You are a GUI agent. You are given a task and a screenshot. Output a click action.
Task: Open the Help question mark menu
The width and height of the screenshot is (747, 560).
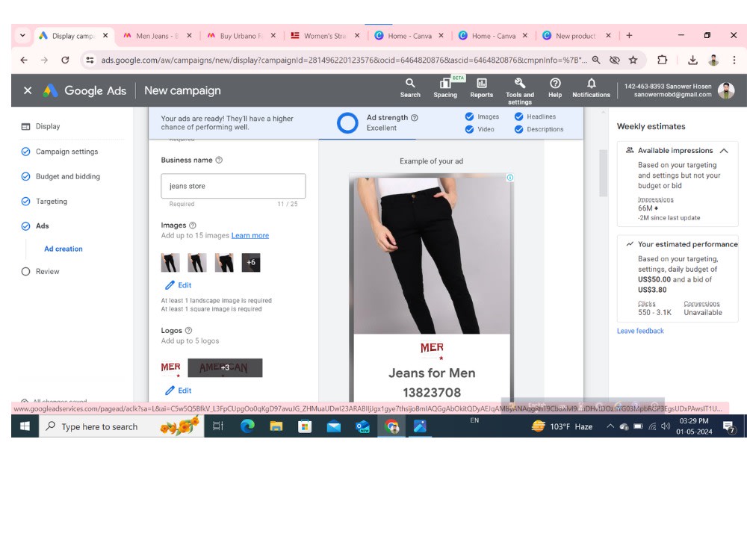(x=555, y=88)
